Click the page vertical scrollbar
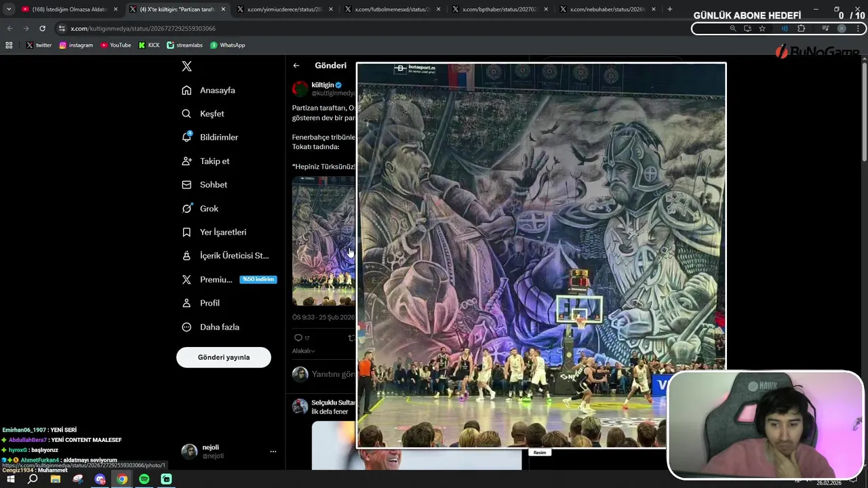 tap(864, 112)
